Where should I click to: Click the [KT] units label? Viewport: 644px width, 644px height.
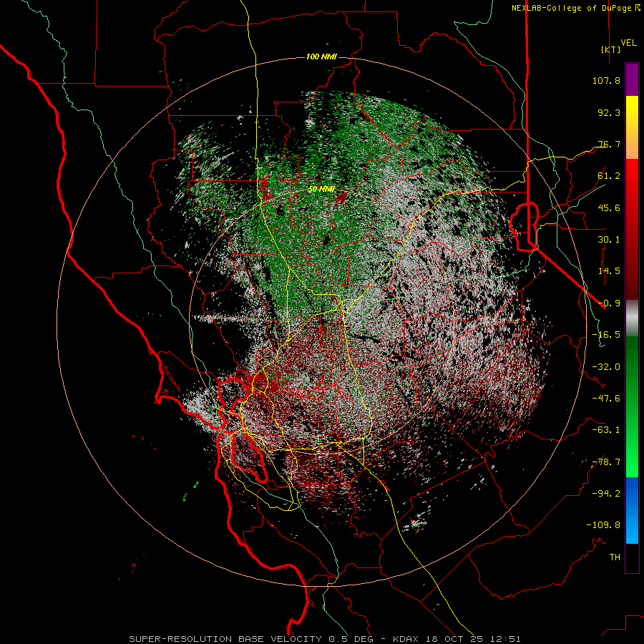click(x=611, y=49)
